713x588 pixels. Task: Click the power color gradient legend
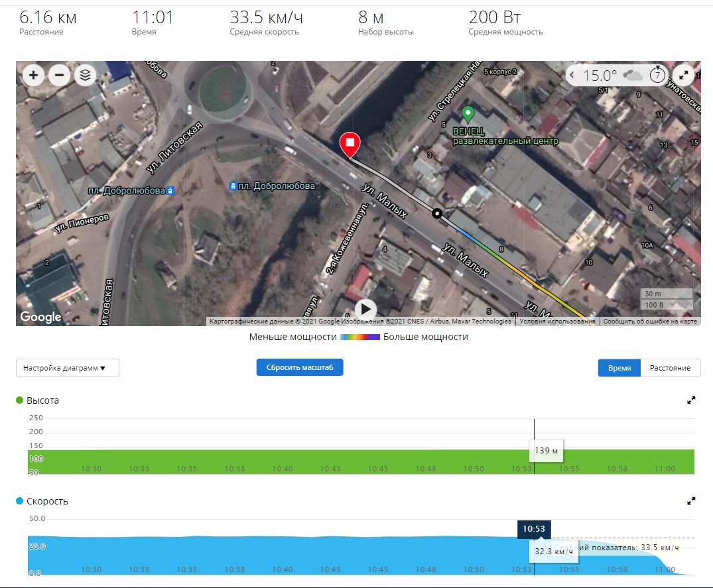pos(359,337)
